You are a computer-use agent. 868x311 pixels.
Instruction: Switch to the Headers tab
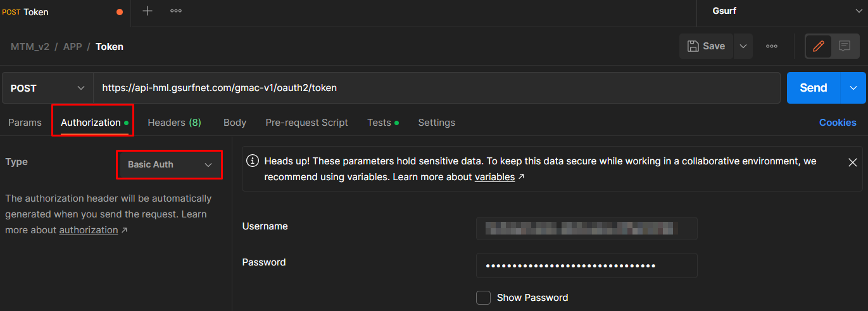pyautogui.click(x=174, y=123)
